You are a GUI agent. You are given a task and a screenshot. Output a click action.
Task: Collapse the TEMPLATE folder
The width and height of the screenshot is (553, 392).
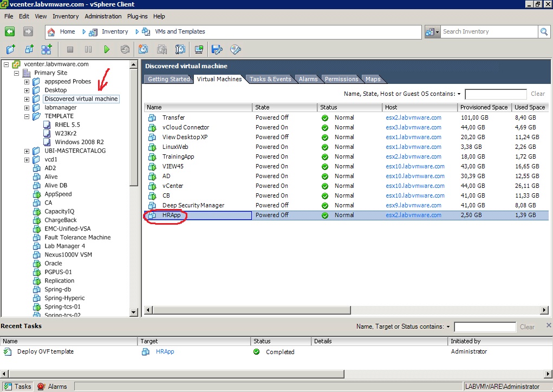(27, 116)
